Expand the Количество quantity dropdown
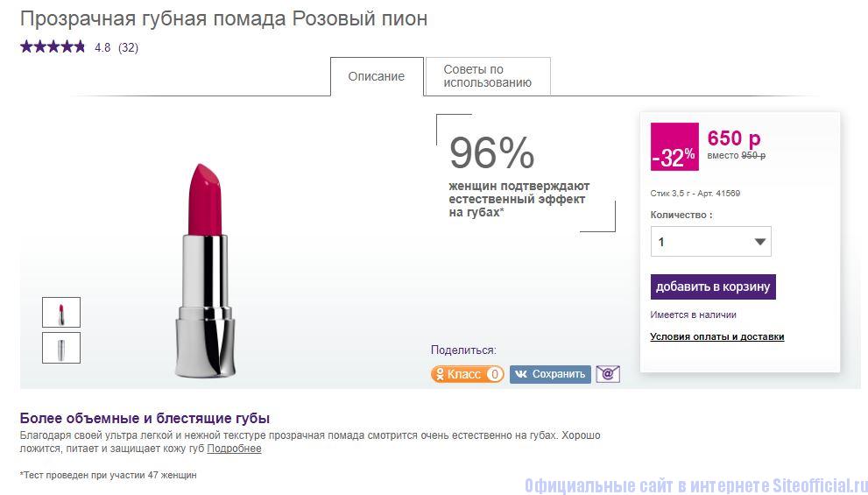The height and width of the screenshot is (495, 868). [x=710, y=242]
